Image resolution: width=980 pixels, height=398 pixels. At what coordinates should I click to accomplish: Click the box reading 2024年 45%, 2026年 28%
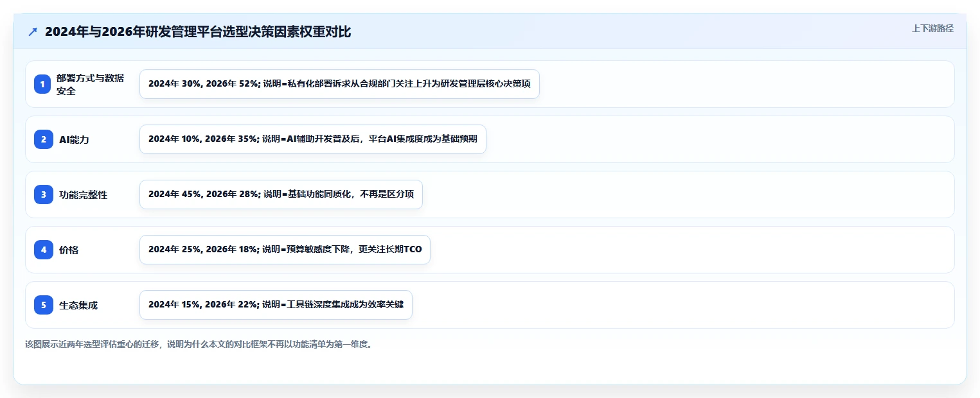click(281, 195)
